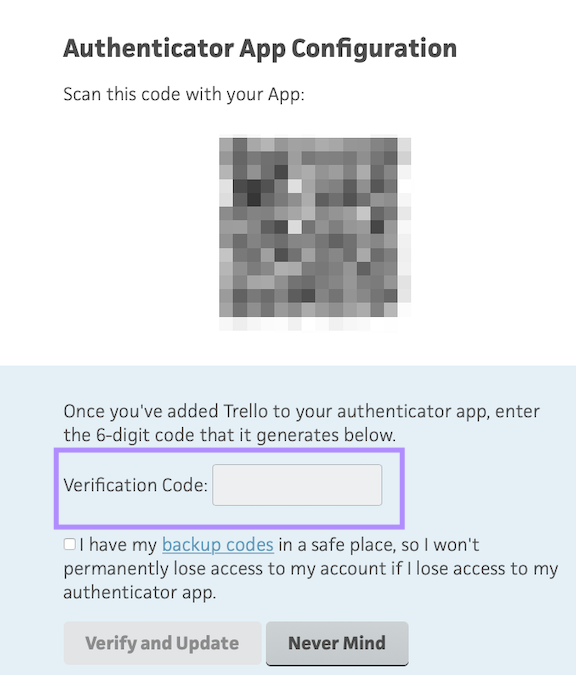Click the 'I have my' checkbox label text
Image resolution: width=576 pixels, height=675 pixels.
(x=118, y=545)
